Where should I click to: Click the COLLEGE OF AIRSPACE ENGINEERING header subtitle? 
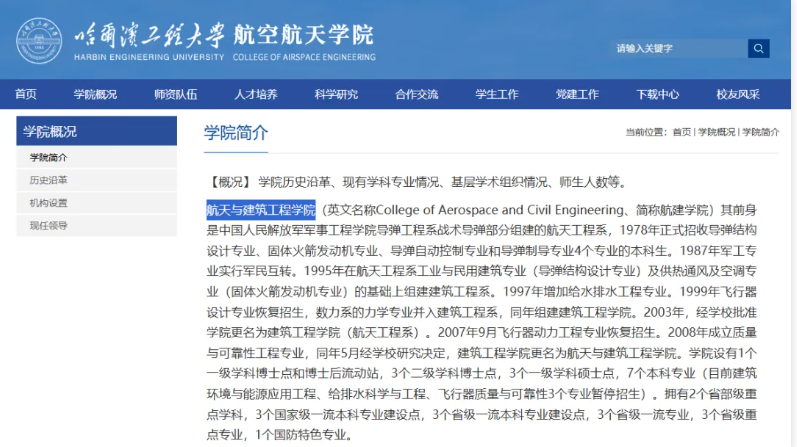304,57
